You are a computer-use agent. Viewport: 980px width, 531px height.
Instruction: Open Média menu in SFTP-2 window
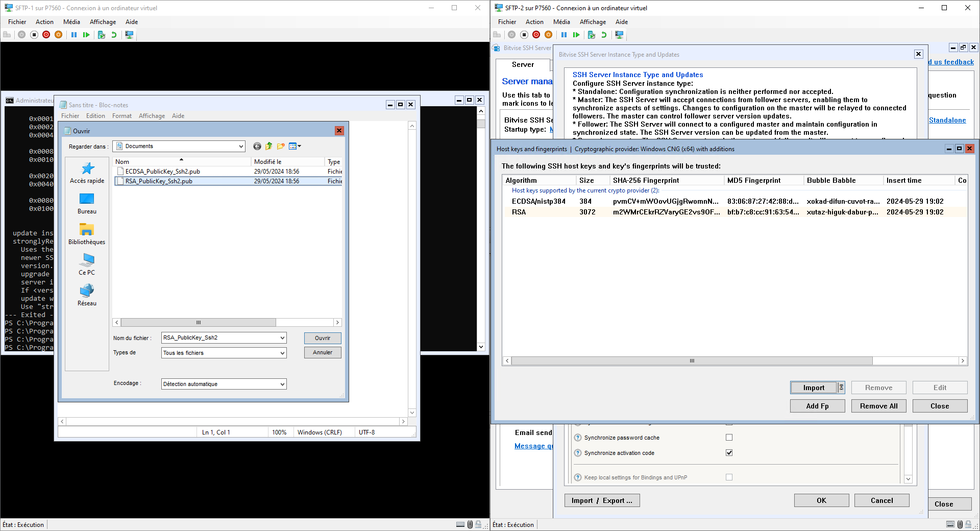(x=561, y=22)
